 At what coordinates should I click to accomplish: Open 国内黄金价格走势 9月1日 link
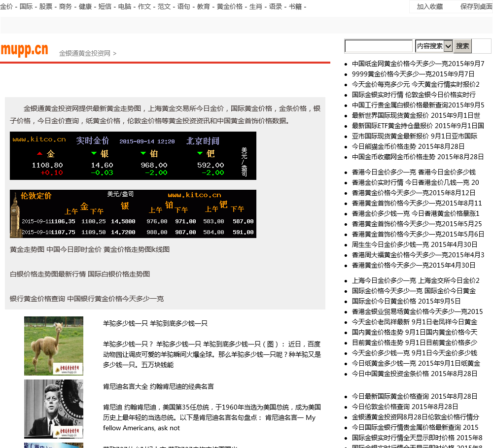click(x=415, y=332)
